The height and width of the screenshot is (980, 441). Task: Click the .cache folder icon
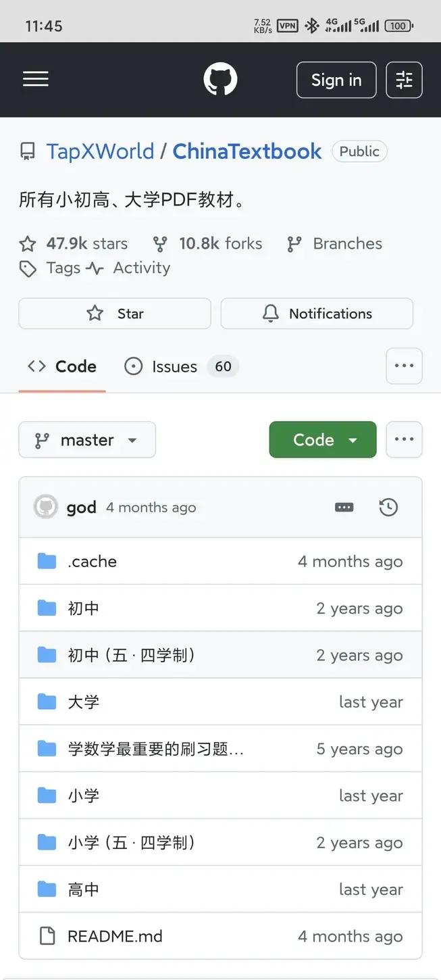click(x=47, y=561)
